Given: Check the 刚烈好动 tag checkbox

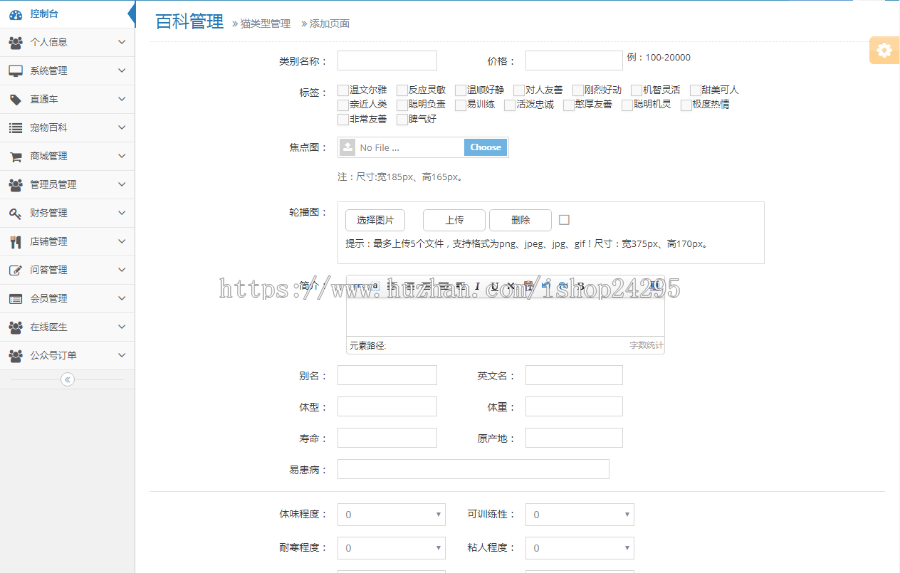Looking at the screenshot, I should coord(577,90).
